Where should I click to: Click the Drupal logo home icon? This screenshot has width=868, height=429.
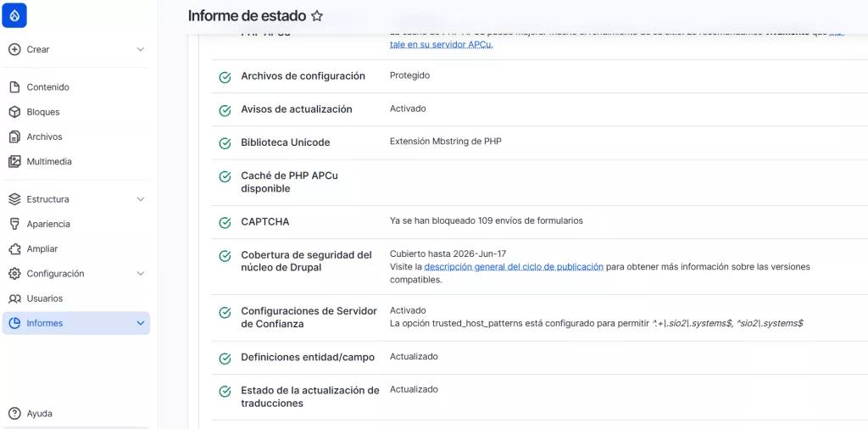(x=14, y=15)
